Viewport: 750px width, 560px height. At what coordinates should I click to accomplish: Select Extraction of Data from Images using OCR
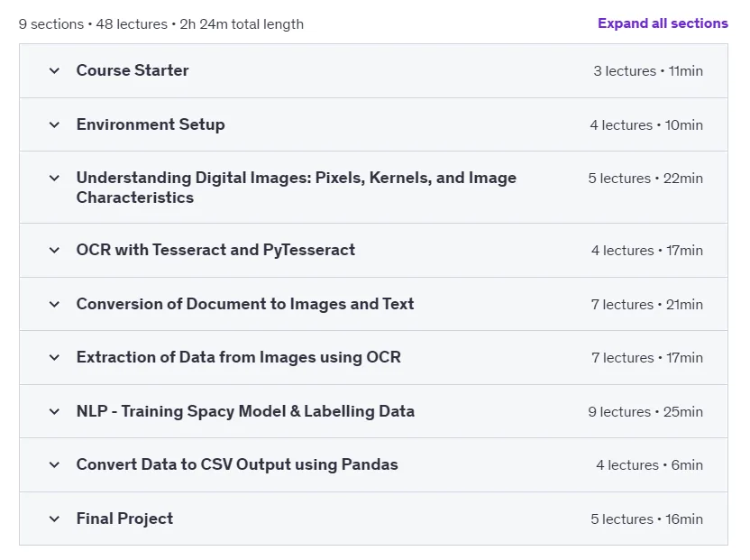239,357
